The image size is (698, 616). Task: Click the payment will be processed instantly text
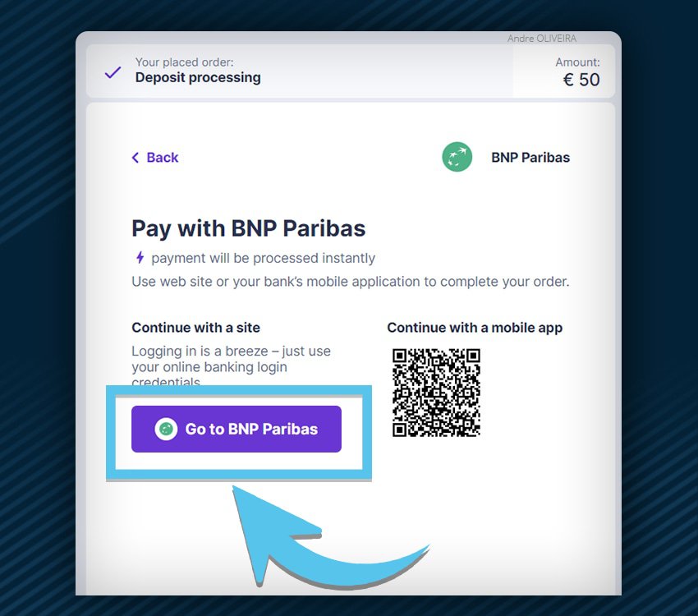[263, 258]
